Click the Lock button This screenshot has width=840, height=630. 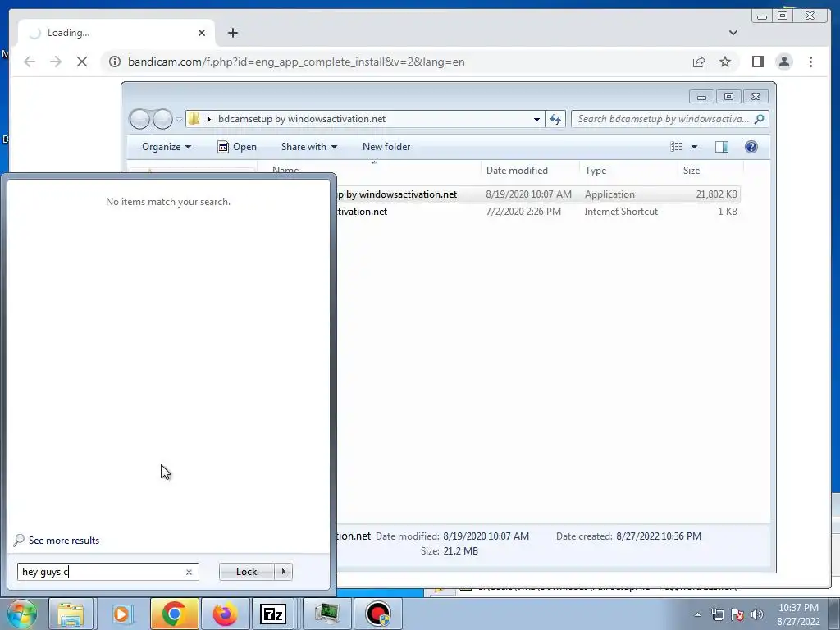click(246, 572)
